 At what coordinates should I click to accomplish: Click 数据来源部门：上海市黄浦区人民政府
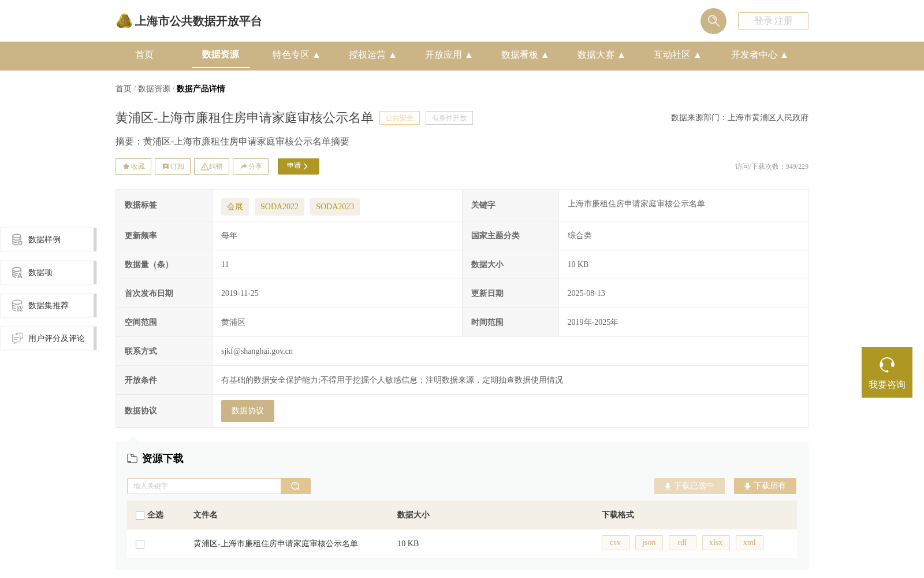[740, 118]
